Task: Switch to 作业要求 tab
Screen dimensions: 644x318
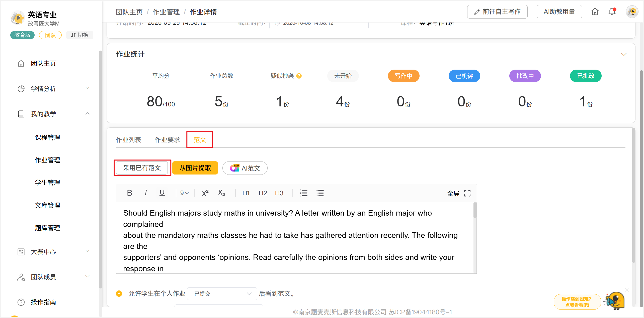Action: pyautogui.click(x=167, y=139)
